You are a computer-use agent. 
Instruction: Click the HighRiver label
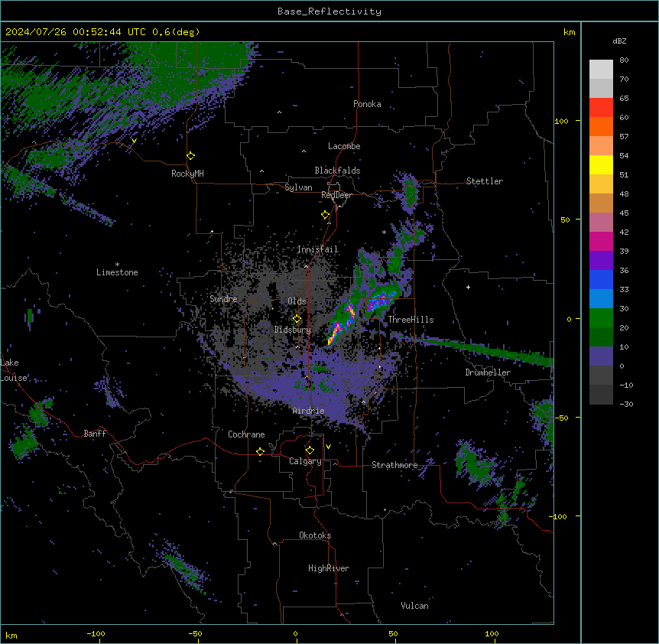329,568
